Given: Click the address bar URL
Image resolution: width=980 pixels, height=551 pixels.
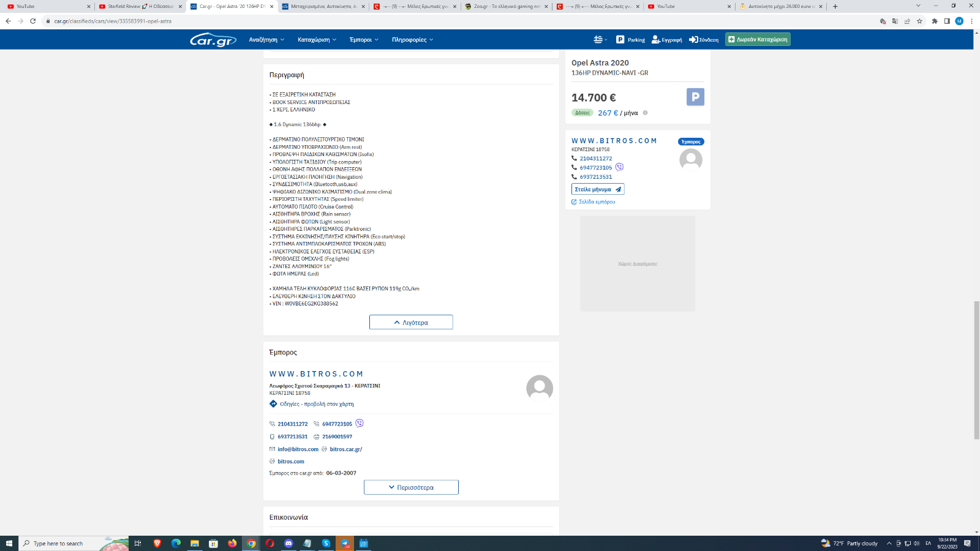Looking at the screenshot, I should (x=113, y=21).
